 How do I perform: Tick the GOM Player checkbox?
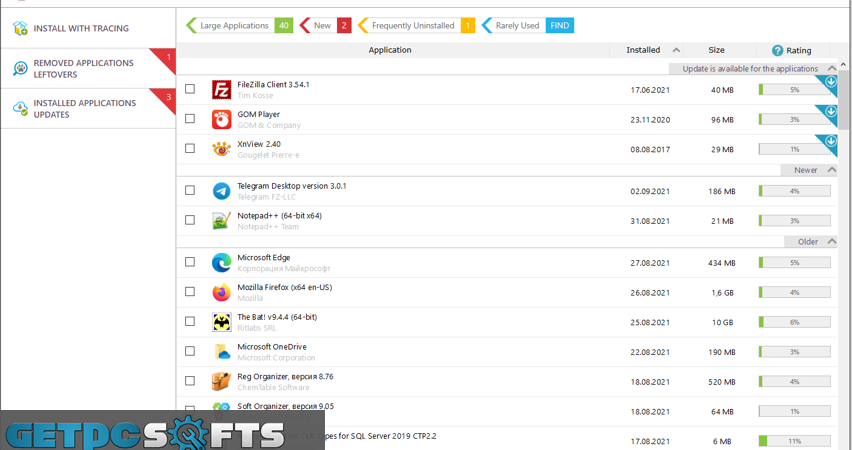pos(190,118)
